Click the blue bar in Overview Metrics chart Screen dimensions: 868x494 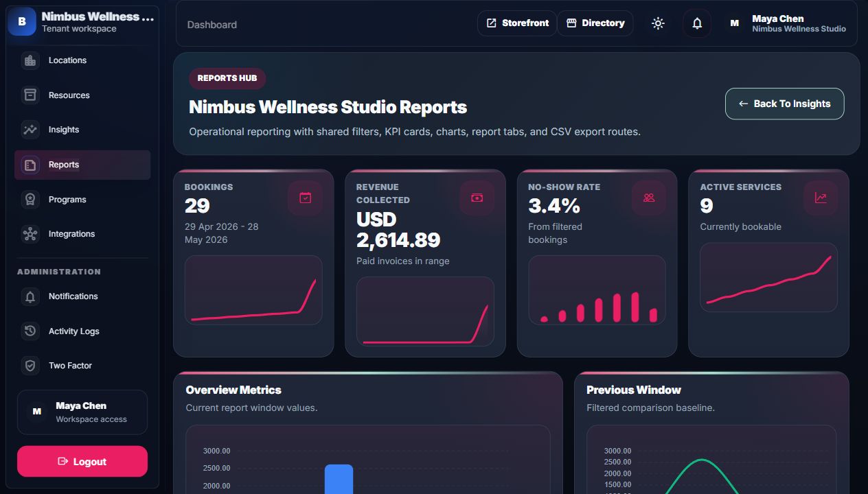pyautogui.click(x=339, y=479)
